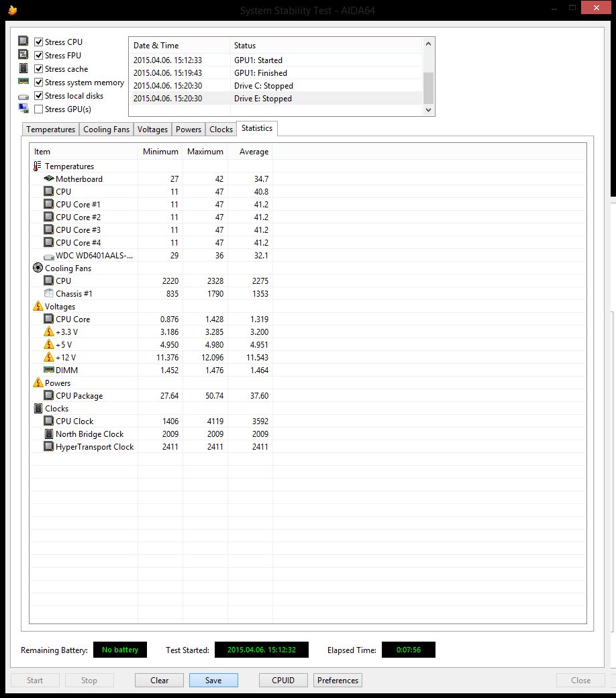Click the Maximum column header

pyautogui.click(x=205, y=152)
